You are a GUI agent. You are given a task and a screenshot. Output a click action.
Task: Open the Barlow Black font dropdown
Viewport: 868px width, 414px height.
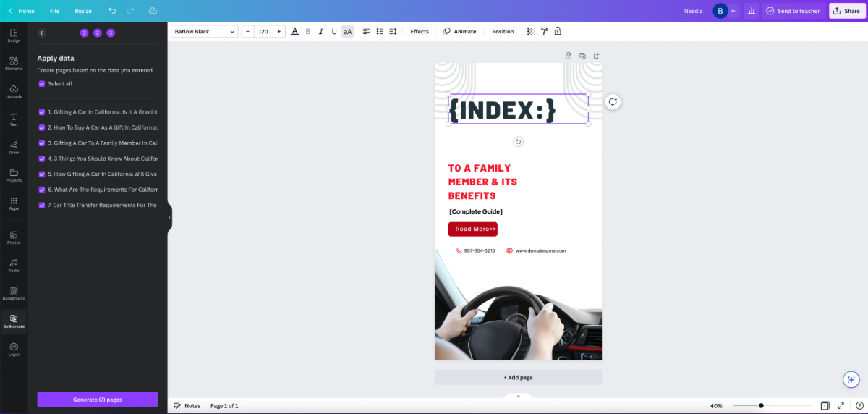[x=204, y=32]
